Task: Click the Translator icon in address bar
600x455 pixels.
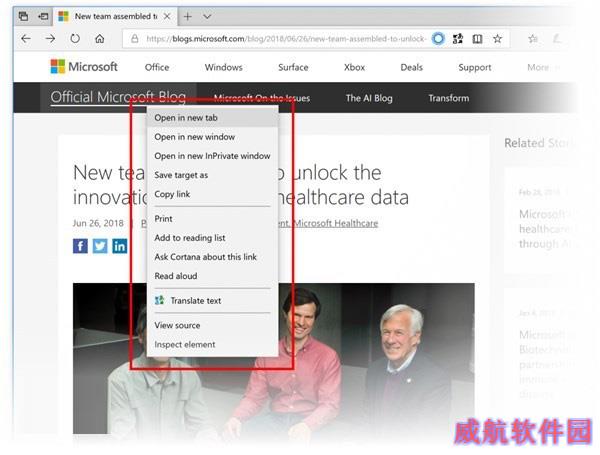Action: point(458,39)
